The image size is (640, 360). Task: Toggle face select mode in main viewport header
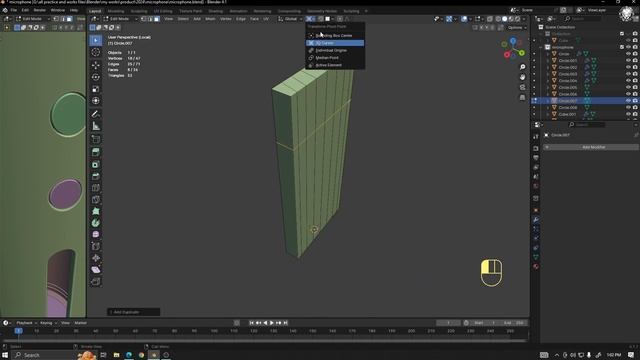tap(157, 19)
